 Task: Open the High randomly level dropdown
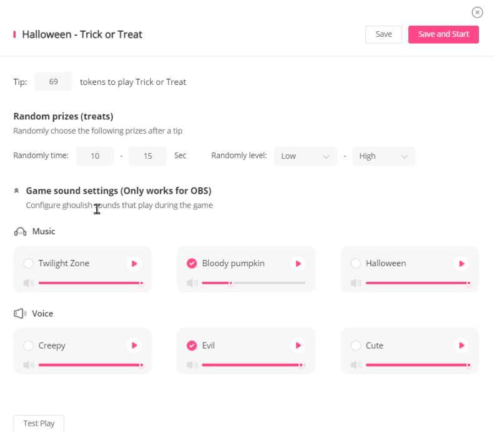coord(383,156)
